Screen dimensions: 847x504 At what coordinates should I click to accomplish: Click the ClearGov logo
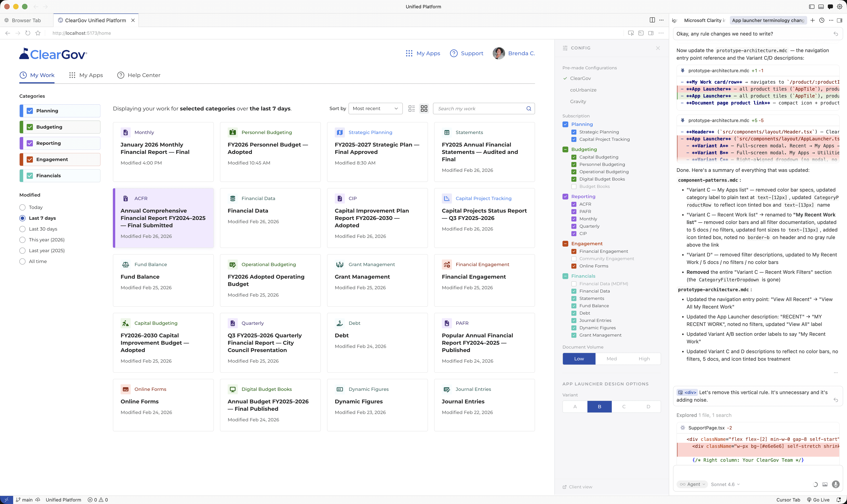pyautogui.click(x=53, y=53)
